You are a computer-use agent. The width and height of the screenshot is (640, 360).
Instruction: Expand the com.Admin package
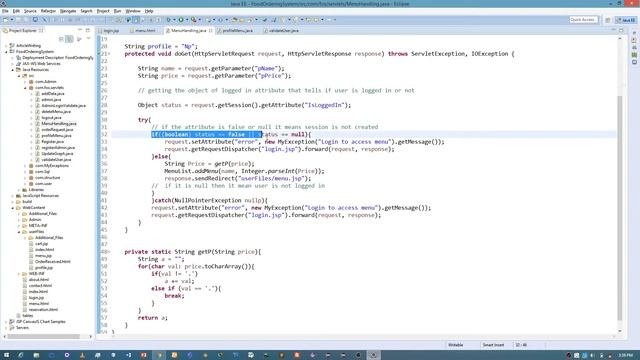25,82
